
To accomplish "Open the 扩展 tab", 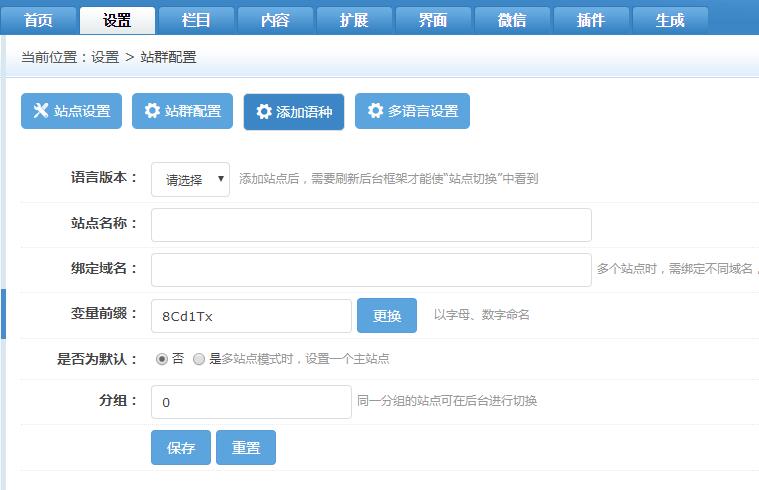I will pos(354,20).
